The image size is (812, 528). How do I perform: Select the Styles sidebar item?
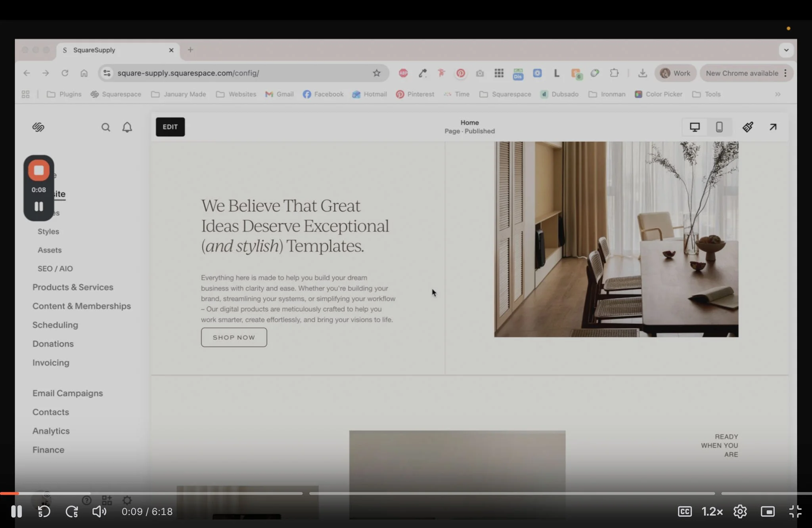coord(48,231)
